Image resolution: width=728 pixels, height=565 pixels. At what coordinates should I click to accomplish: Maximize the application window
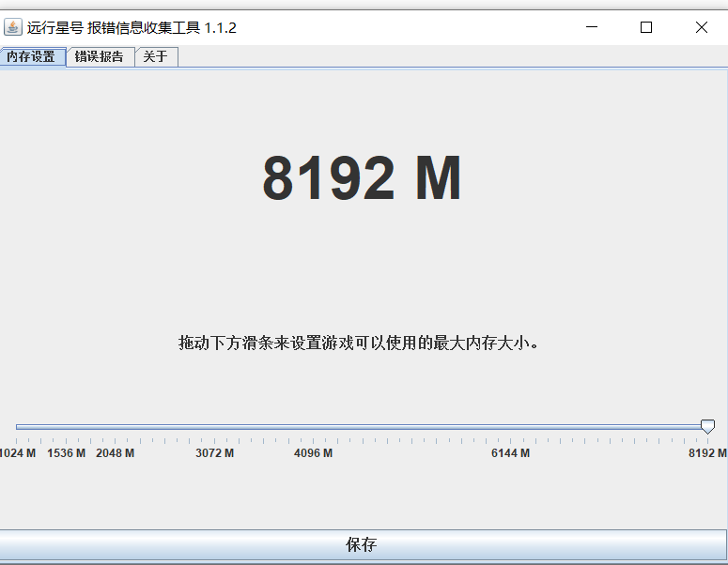[x=646, y=27]
